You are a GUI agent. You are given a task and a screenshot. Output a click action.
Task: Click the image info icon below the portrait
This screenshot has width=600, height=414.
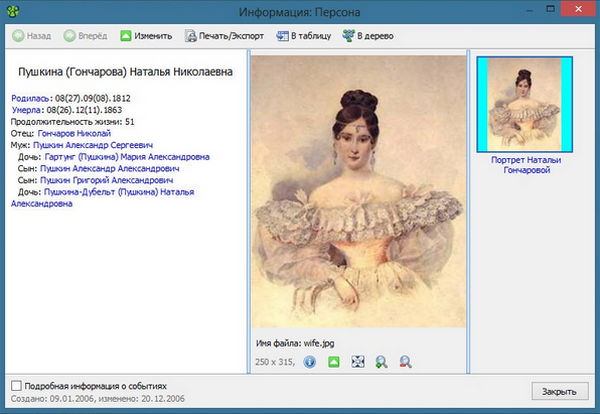click(x=310, y=361)
